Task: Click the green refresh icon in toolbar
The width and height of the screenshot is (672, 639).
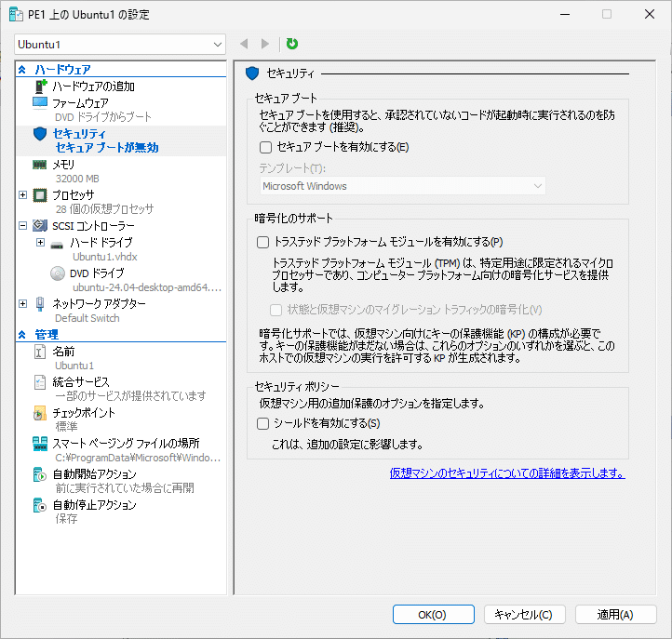Action: coord(292,44)
